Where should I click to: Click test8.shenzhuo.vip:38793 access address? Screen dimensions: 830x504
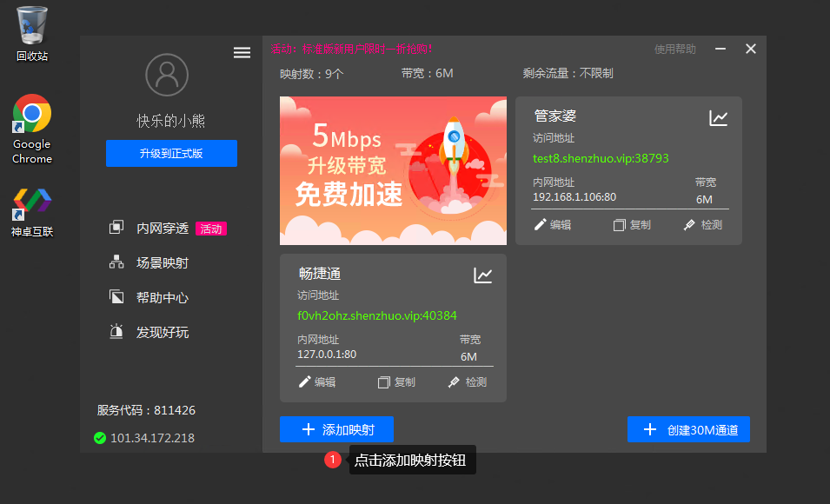click(601, 158)
